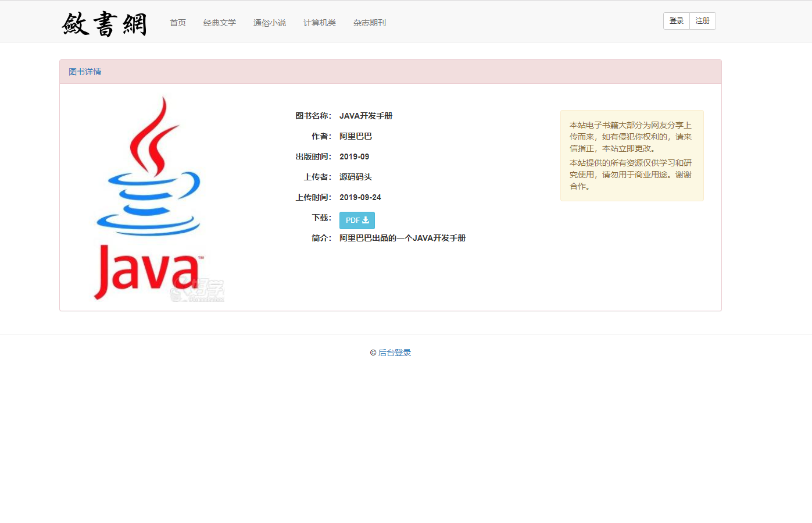Select the publish date 2019-09

[355, 156]
